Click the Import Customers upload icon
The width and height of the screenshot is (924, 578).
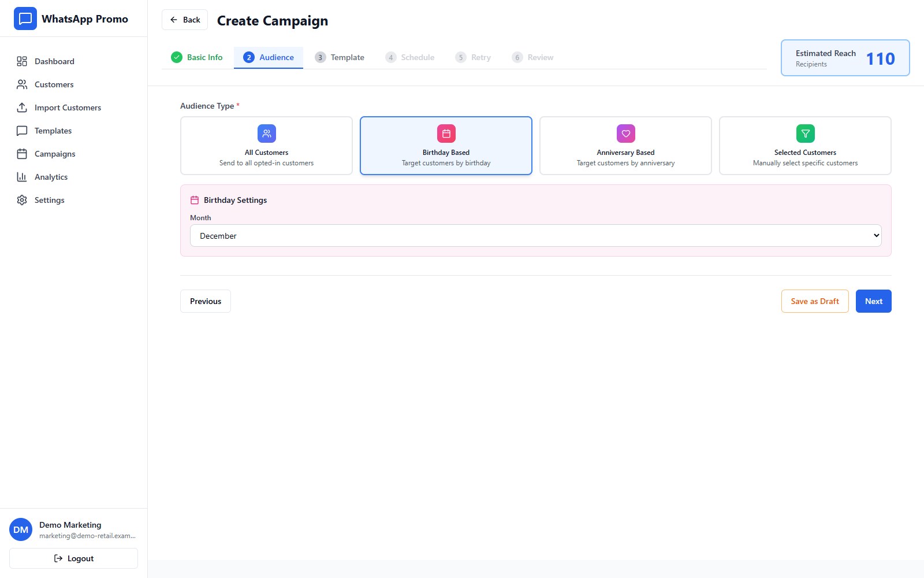tap(22, 108)
